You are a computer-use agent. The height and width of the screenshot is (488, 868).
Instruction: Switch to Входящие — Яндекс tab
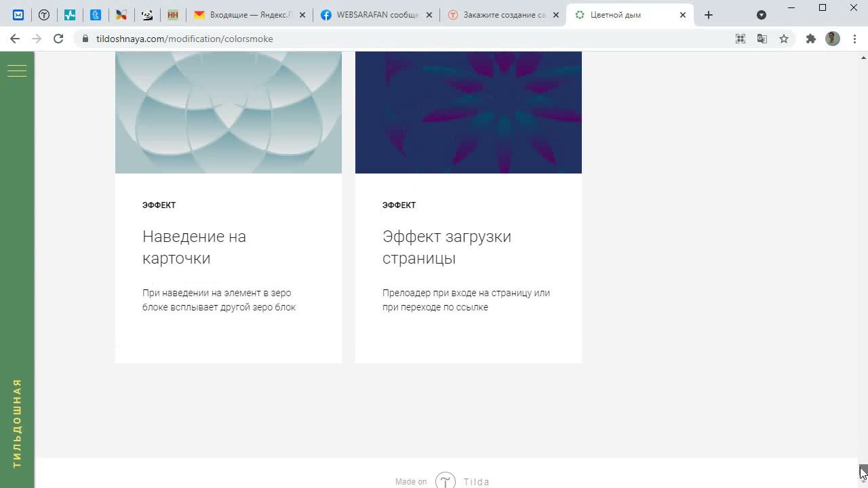248,15
